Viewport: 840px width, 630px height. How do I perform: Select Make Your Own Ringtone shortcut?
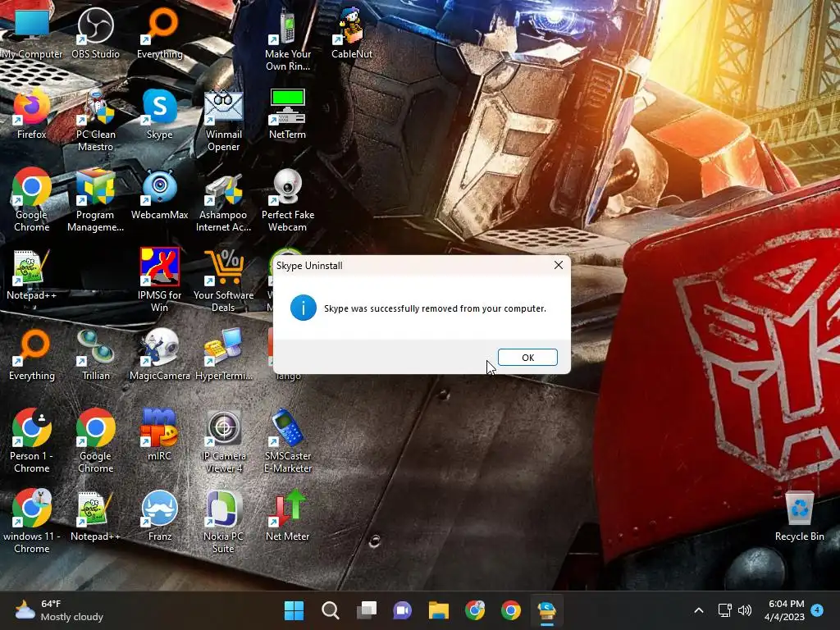288,39
